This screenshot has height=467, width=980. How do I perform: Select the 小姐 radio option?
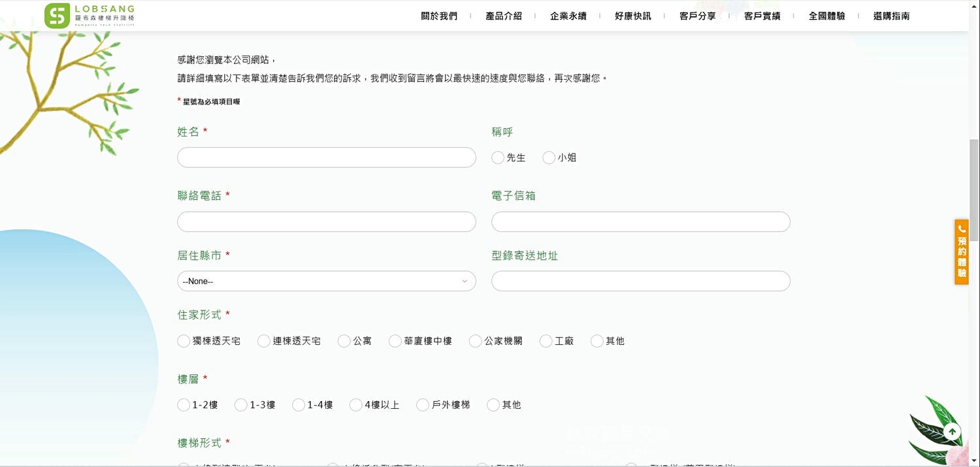(x=549, y=157)
